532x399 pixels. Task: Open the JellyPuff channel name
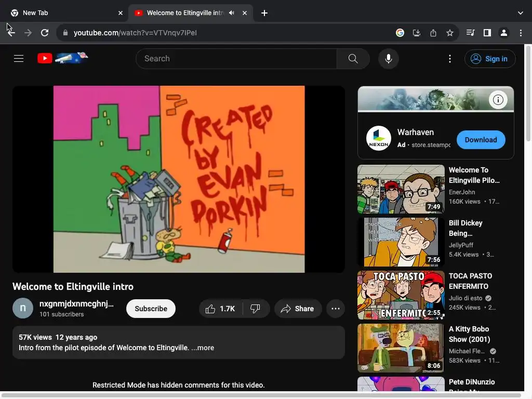pos(461,245)
